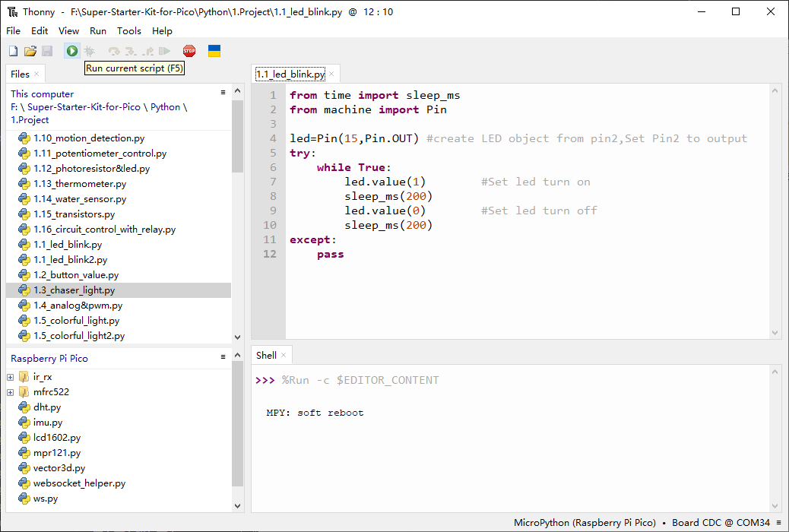
Task: Expand the mfrc522 folder
Action: pos(10,392)
